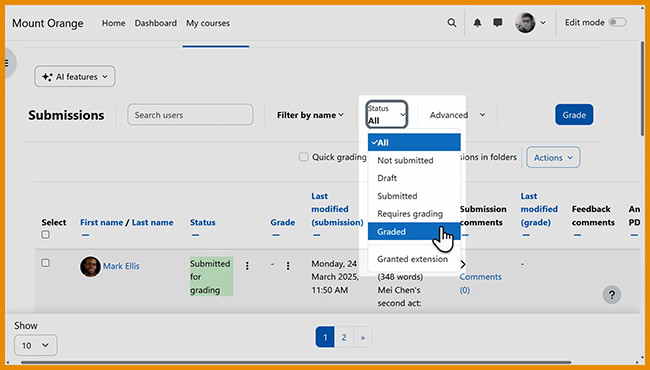Open the Actions dropdown
Screen dimensions: 650x370
pyautogui.click(x=553, y=157)
